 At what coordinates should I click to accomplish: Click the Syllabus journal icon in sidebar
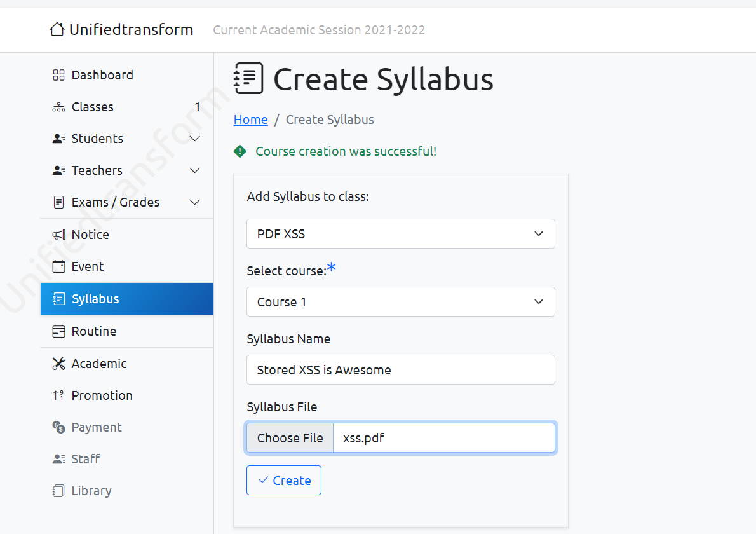click(58, 299)
